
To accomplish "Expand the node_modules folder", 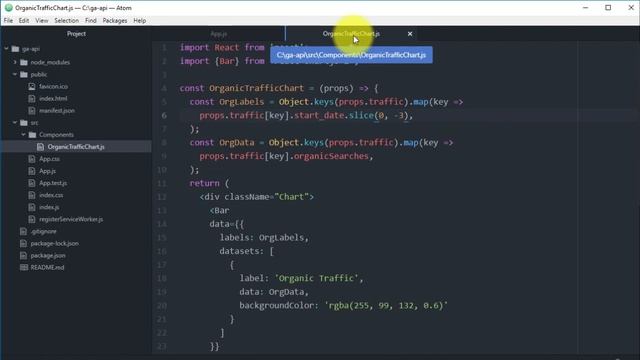I will (15, 62).
